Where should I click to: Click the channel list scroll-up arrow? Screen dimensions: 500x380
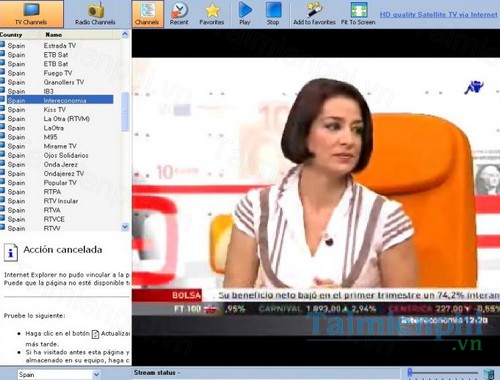pyautogui.click(x=125, y=34)
